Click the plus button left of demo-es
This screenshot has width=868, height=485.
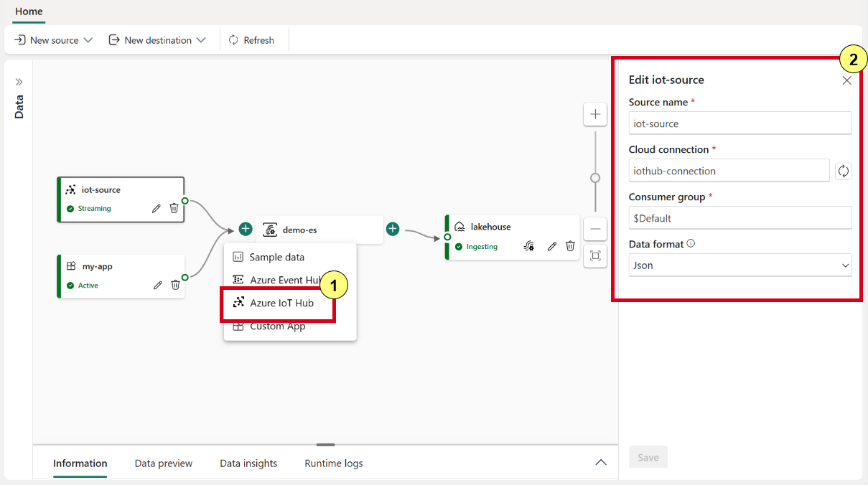click(x=246, y=229)
